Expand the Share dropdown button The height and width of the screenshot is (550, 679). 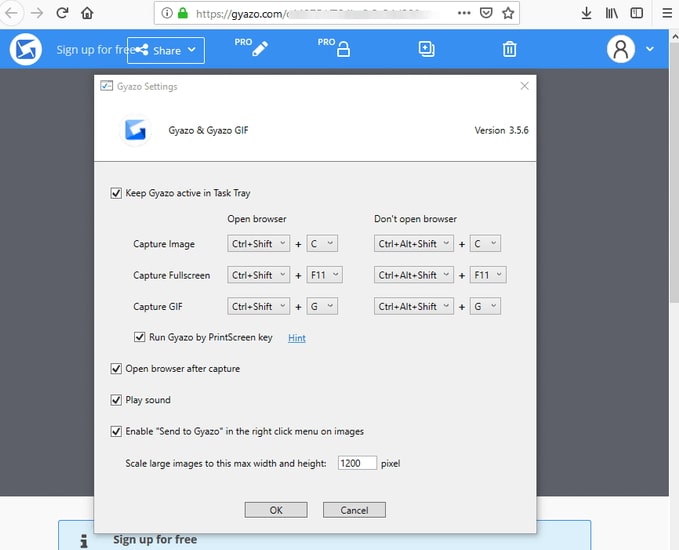tap(166, 50)
